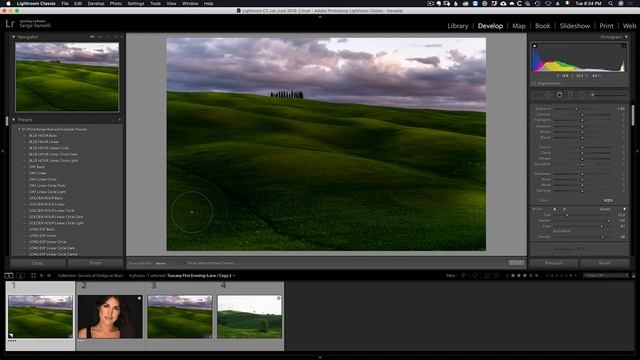640x360 pixels.
Task: Open the Settings menu
Action: pos(136,3)
